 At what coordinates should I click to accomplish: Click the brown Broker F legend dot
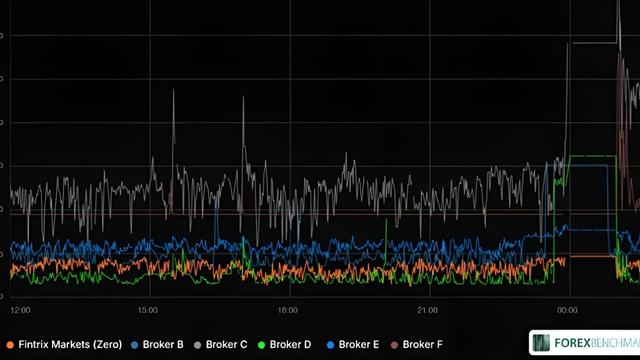pyautogui.click(x=394, y=345)
